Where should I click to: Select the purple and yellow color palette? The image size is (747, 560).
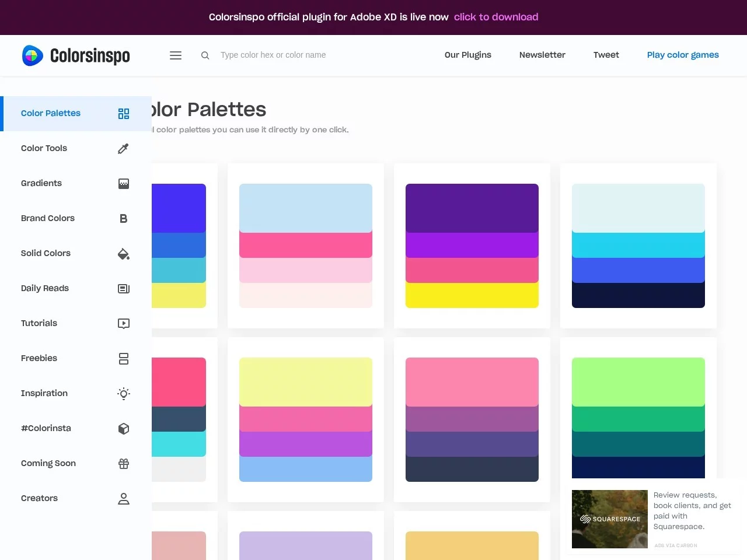point(472,245)
